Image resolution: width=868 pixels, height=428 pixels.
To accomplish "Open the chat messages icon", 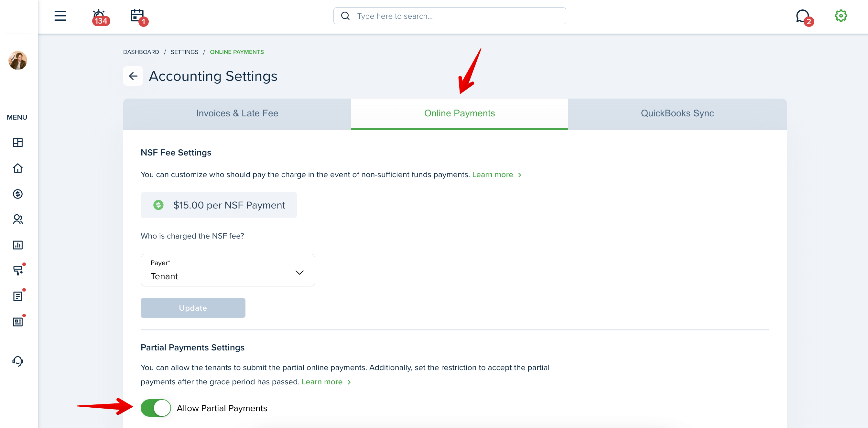I will pos(804,17).
